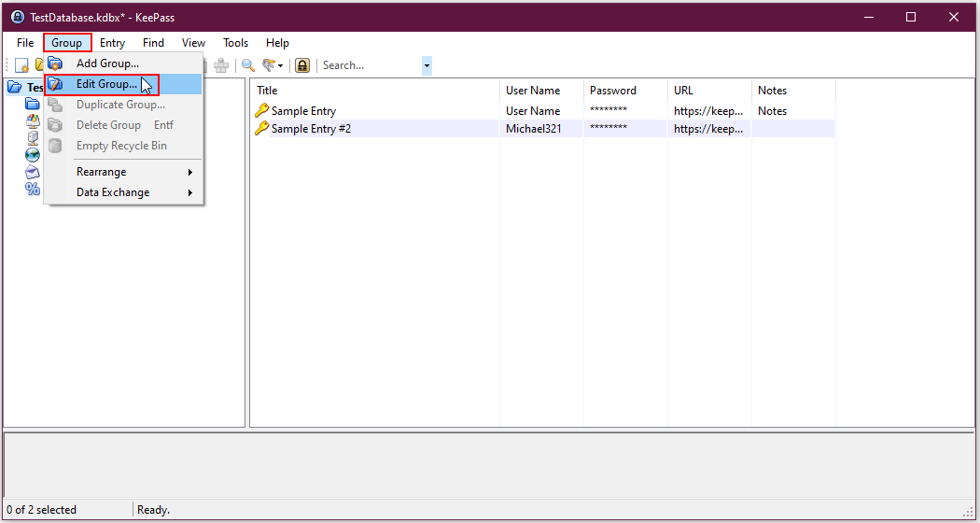Select the Sample Entry #2 row
Image resolution: width=980 pixels, height=523 pixels.
pyautogui.click(x=542, y=129)
